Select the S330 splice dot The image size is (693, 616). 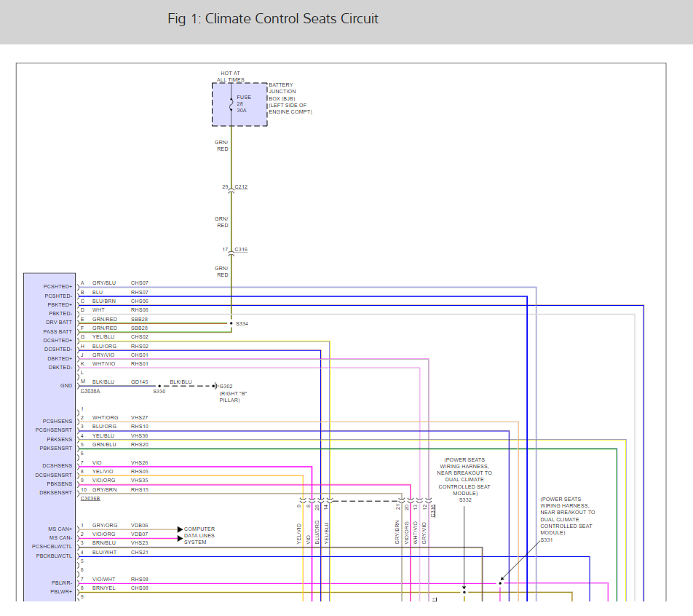point(159,387)
